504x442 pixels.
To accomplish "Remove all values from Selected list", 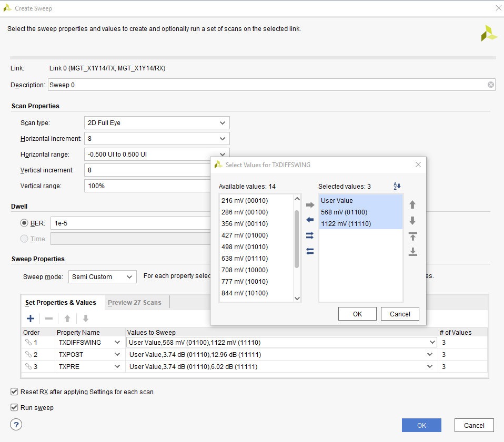I will click(310, 251).
